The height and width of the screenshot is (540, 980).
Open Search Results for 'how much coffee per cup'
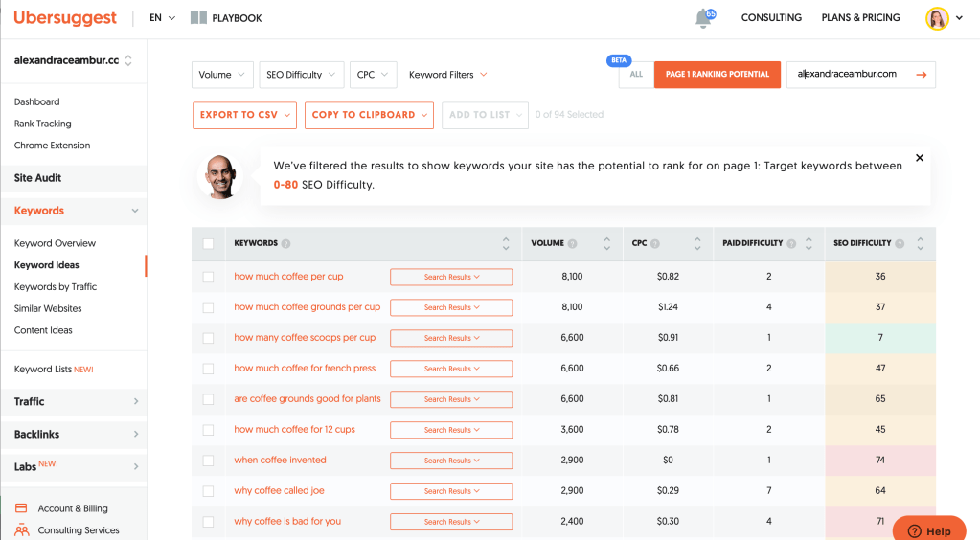(451, 277)
